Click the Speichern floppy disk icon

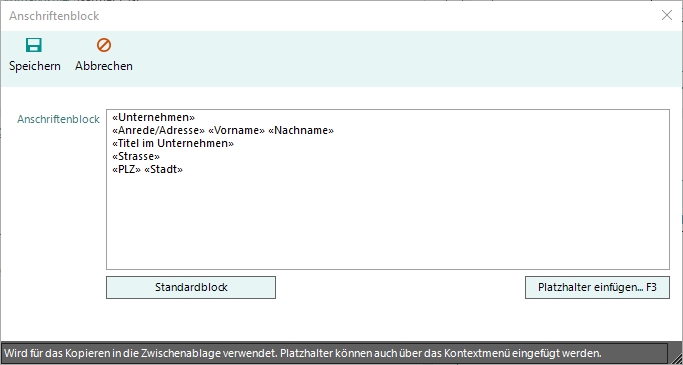(x=34, y=45)
